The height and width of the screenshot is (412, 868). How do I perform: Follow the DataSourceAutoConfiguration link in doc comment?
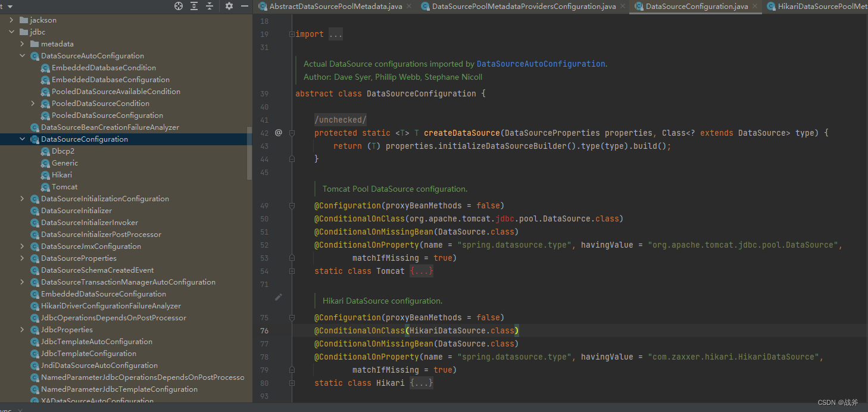pos(541,64)
